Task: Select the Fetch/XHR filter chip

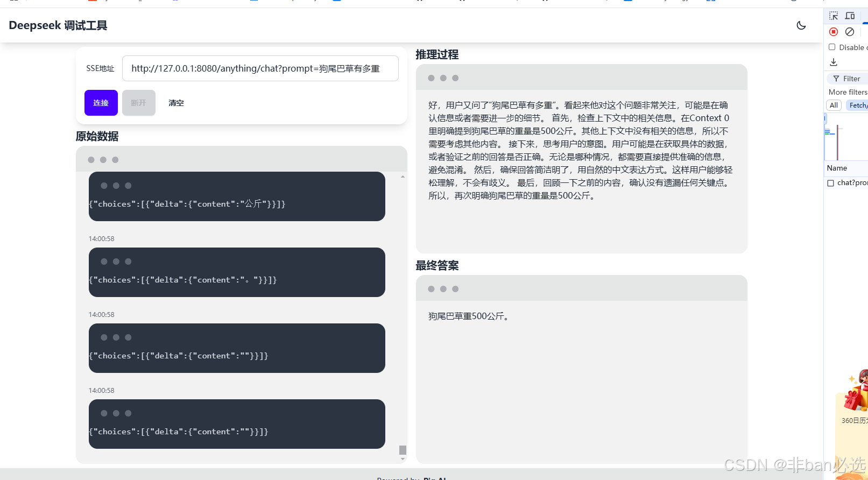Action: click(857, 105)
